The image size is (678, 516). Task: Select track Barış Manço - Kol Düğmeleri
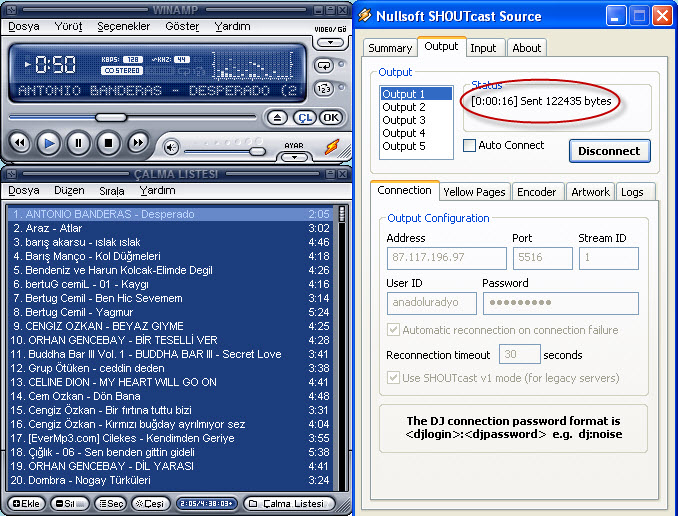[x=170, y=256]
